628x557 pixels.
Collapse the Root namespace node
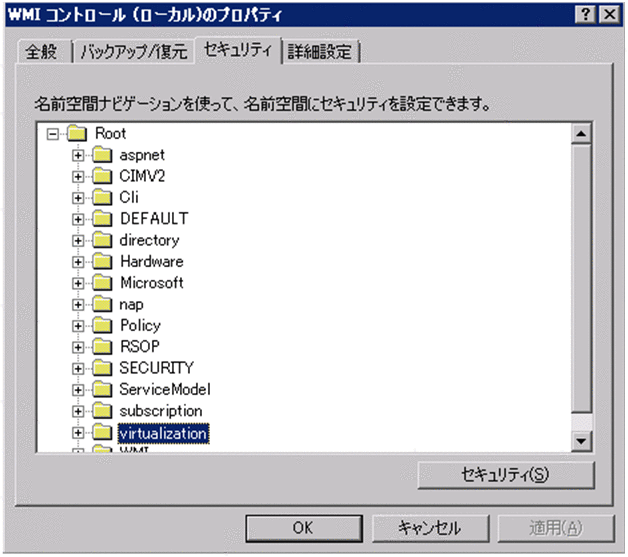point(52,134)
